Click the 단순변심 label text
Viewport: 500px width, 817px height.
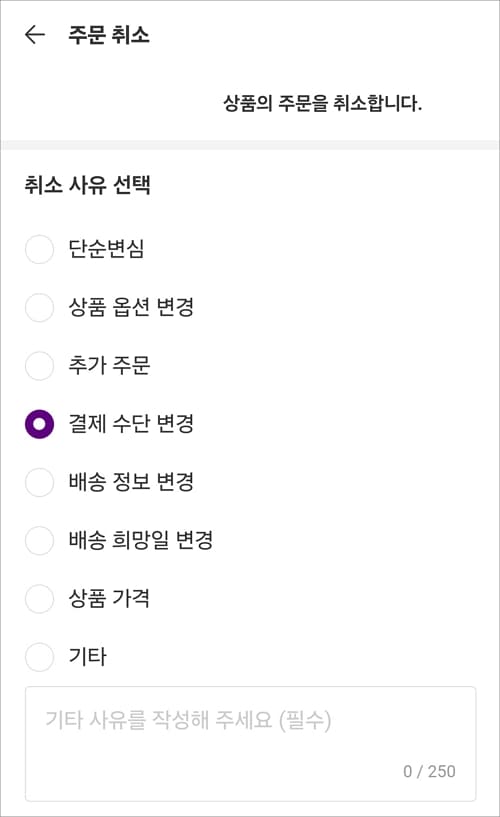[x=106, y=249]
